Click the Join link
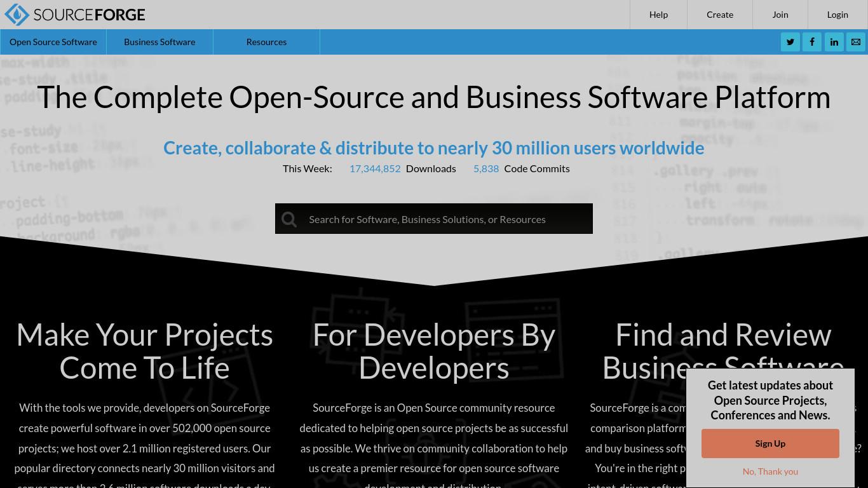This screenshot has height=488, width=868. click(x=780, y=15)
